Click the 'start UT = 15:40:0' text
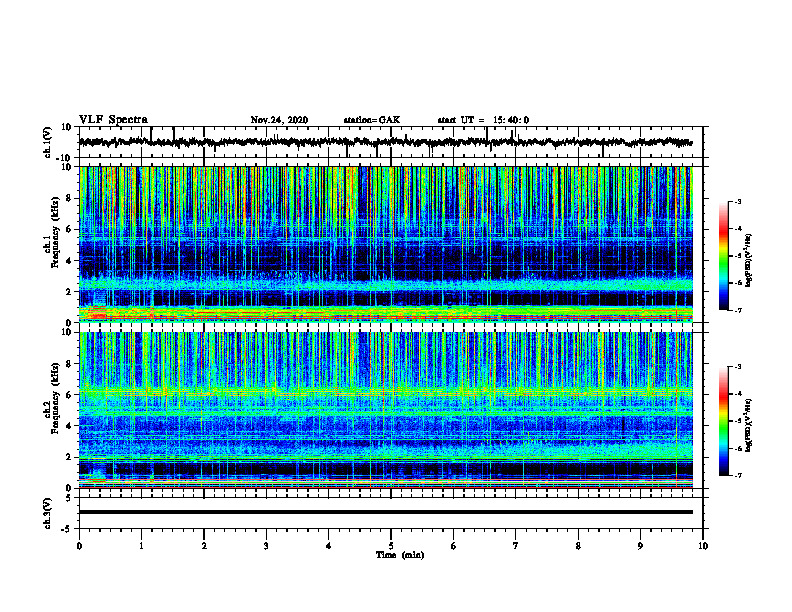 483,120
